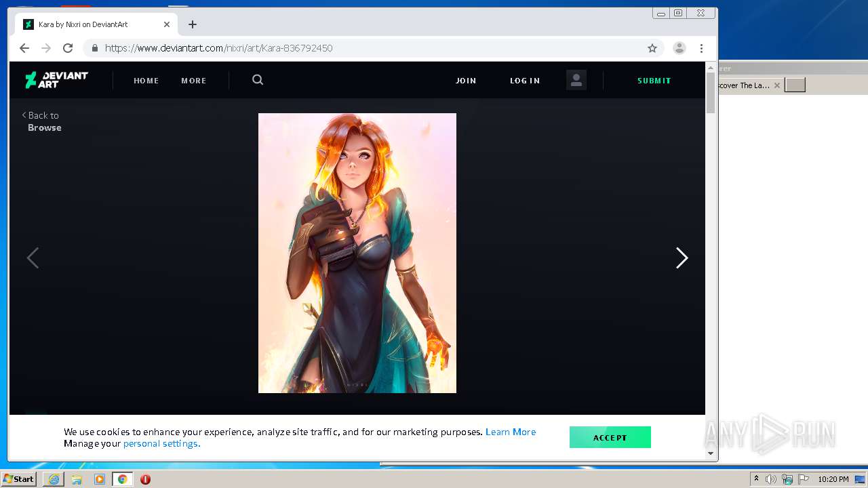Open the MORE menu item
The width and height of the screenshot is (868, 488).
click(x=193, y=81)
